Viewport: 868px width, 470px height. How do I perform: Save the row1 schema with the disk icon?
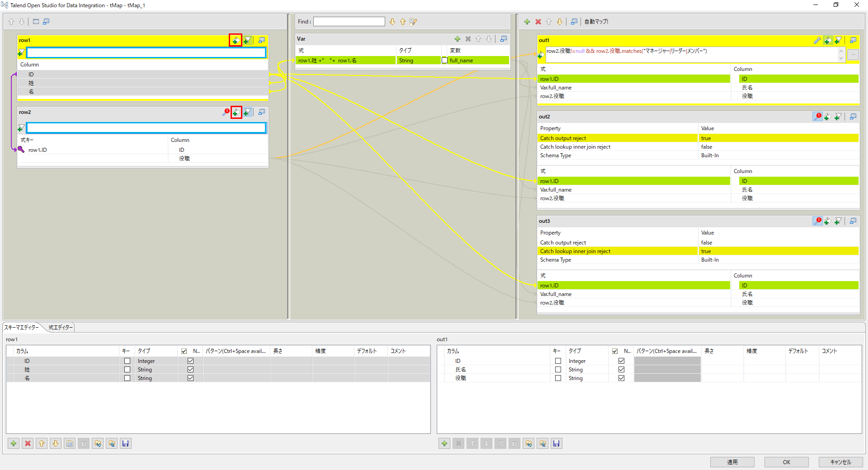(126, 443)
